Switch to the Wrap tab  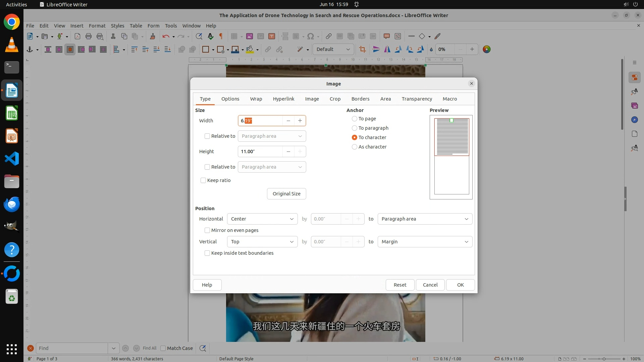pyautogui.click(x=256, y=99)
